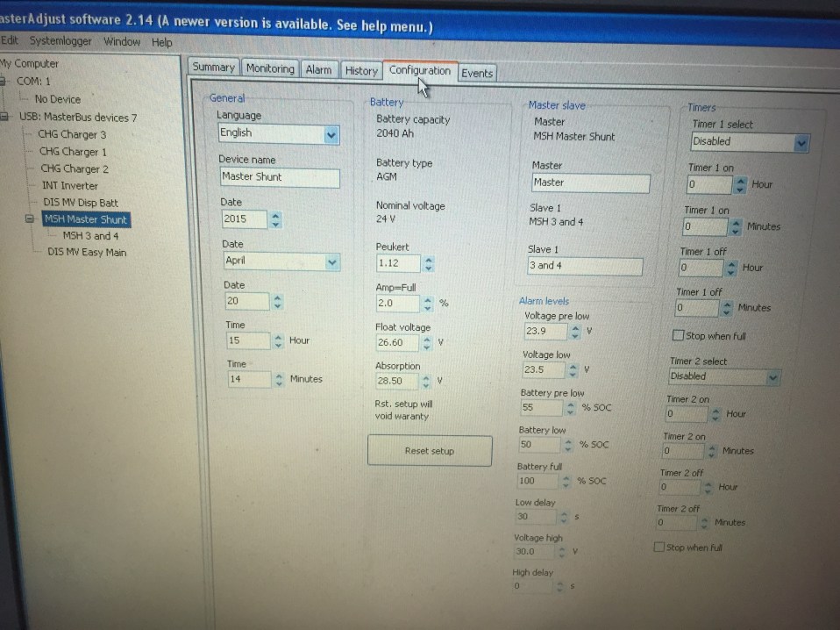Screen dimensions: 840x630
Task: Expand the month dropdown showing April
Action: point(331,261)
